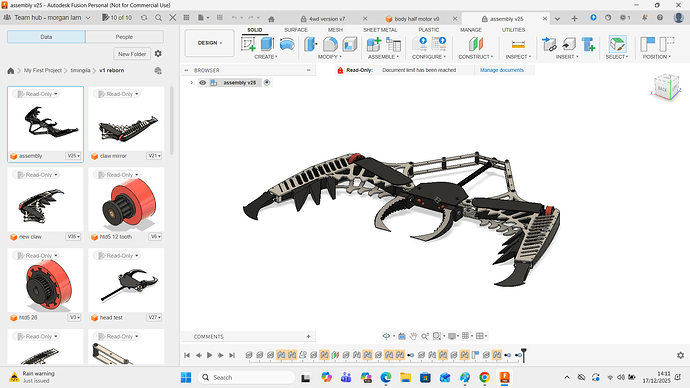Select the Shell tool icon
The height and width of the screenshot is (388, 690).
tap(349, 44)
